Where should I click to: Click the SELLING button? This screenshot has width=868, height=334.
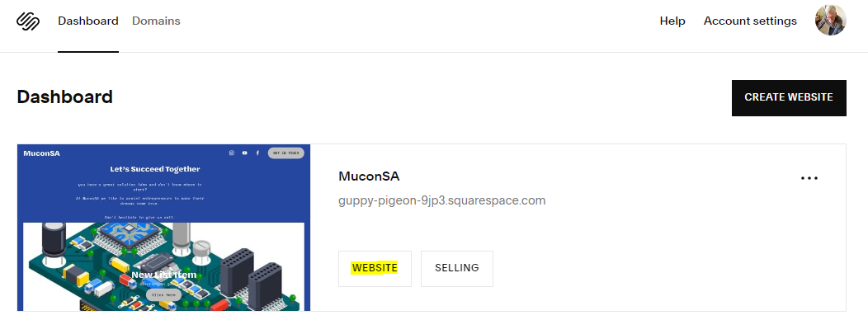pyautogui.click(x=457, y=269)
